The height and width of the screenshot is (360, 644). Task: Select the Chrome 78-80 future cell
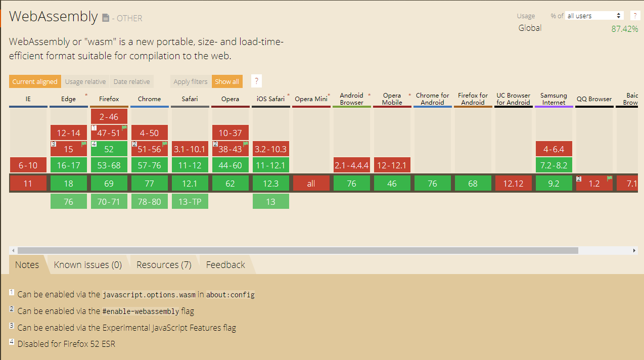coord(150,202)
